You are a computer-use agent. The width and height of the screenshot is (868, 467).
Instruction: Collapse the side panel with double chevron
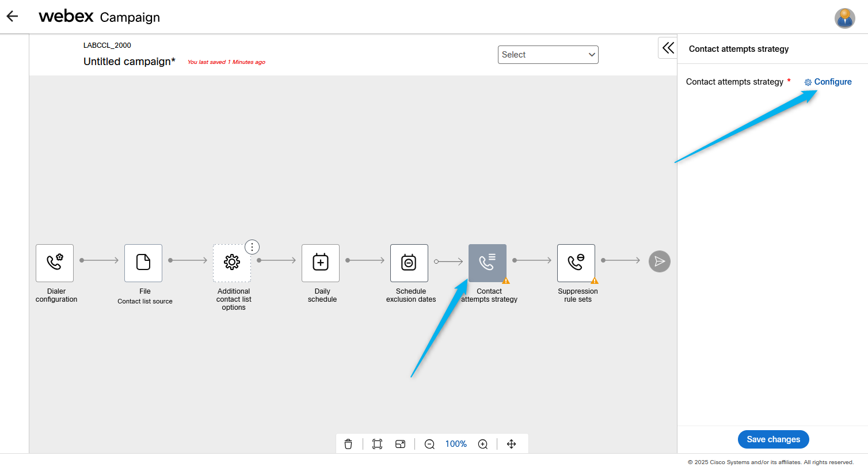coord(668,48)
